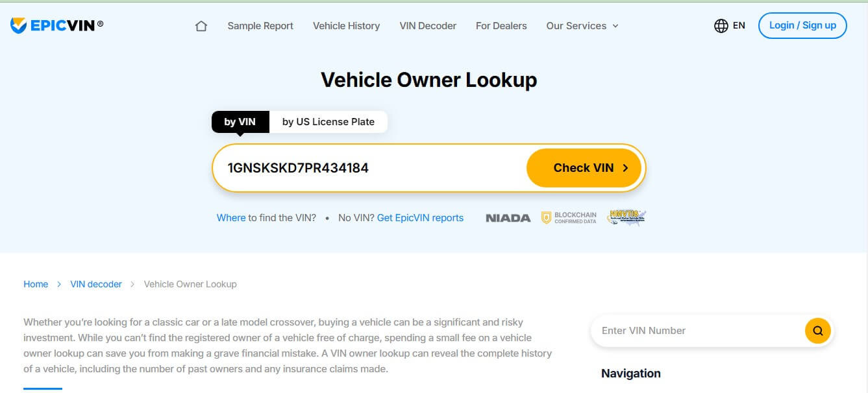The height and width of the screenshot is (393, 868).
Task: Click the Blockchain Confirmed Data badge
Action: tap(570, 218)
